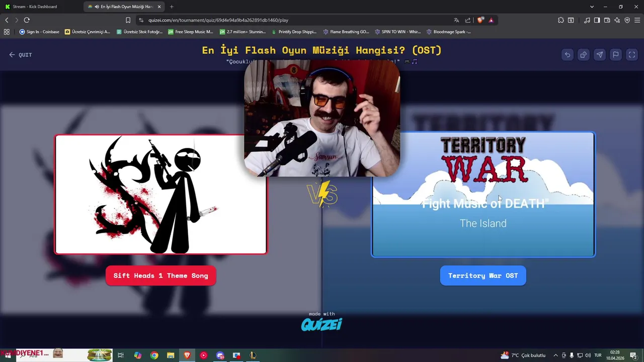Open Bloodmage Spark bookmark
644x362 pixels.
[x=449, y=32]
